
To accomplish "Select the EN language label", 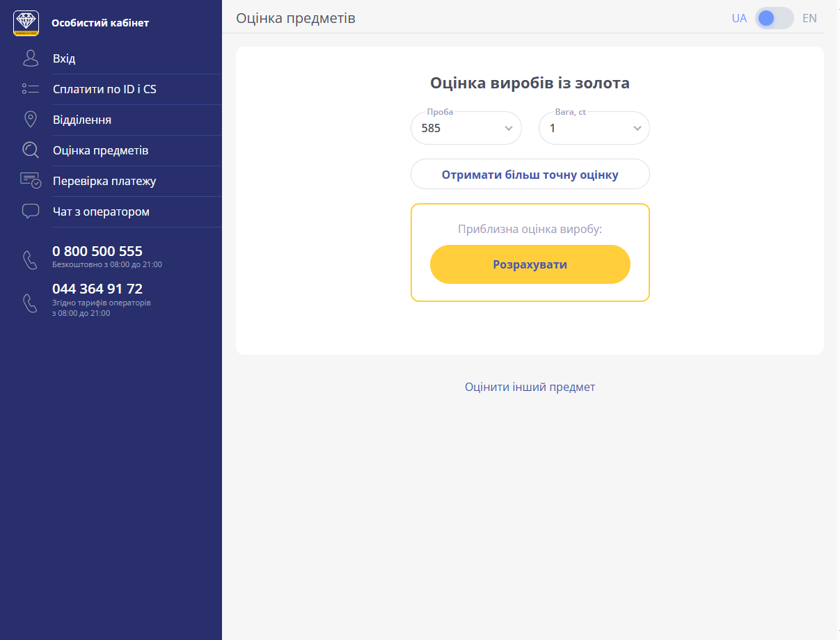I will [x=809, y=18].
